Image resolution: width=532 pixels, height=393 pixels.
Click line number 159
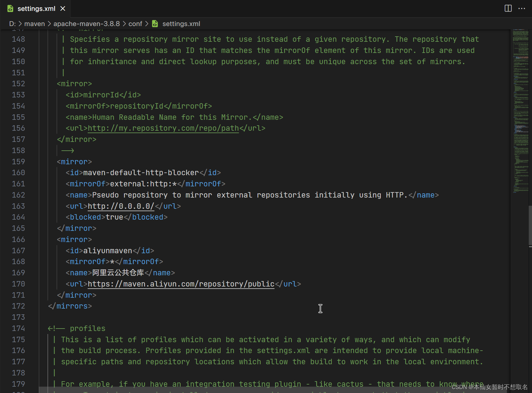click(x=18, y=162)
